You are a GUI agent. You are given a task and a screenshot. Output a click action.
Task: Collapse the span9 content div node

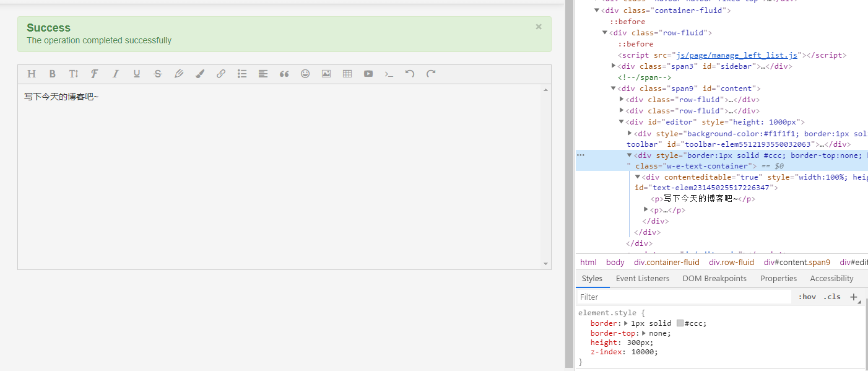614,89
